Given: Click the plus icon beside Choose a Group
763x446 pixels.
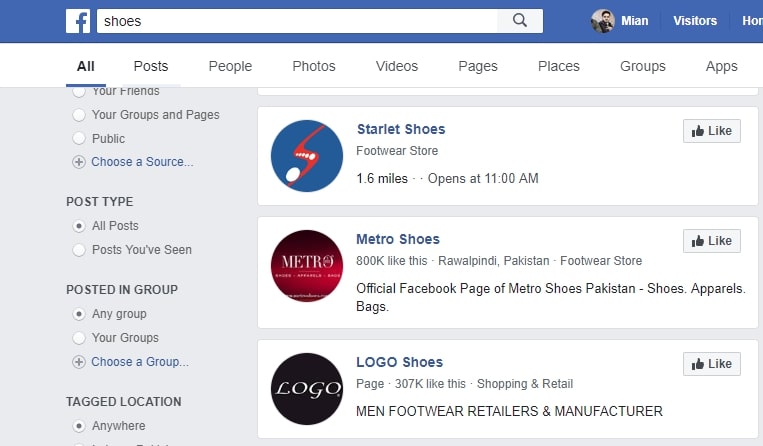Looking at the screenshot, I should (79, 362).
